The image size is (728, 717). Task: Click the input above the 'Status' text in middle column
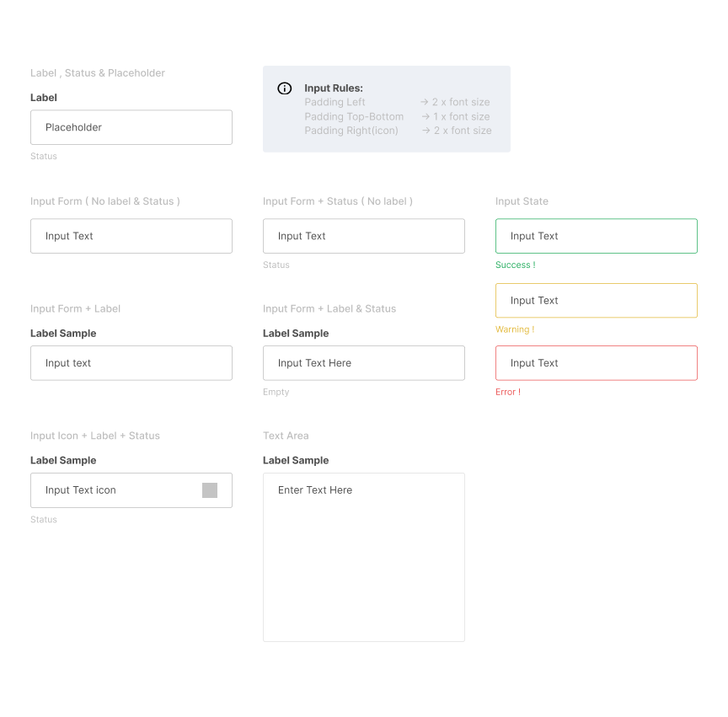(x=364, y=236)
